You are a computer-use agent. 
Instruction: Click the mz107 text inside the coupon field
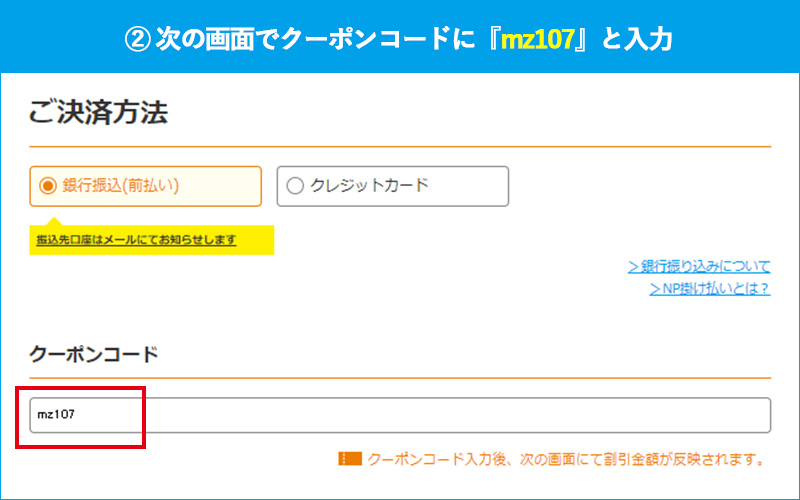click(x=58, y=415)
